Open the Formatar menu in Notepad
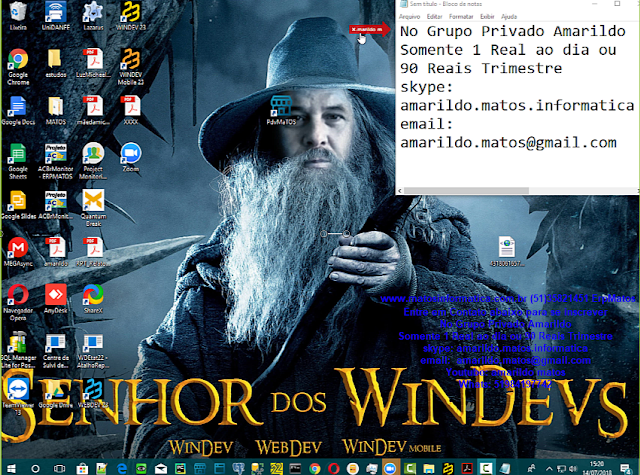The image size is (640, 475). tap(461, 17)
